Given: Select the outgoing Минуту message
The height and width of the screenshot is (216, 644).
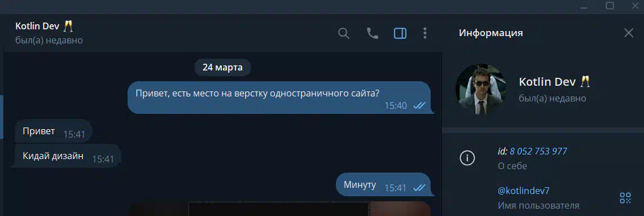Looking at the screenshot, I should [x=383, y=184].
